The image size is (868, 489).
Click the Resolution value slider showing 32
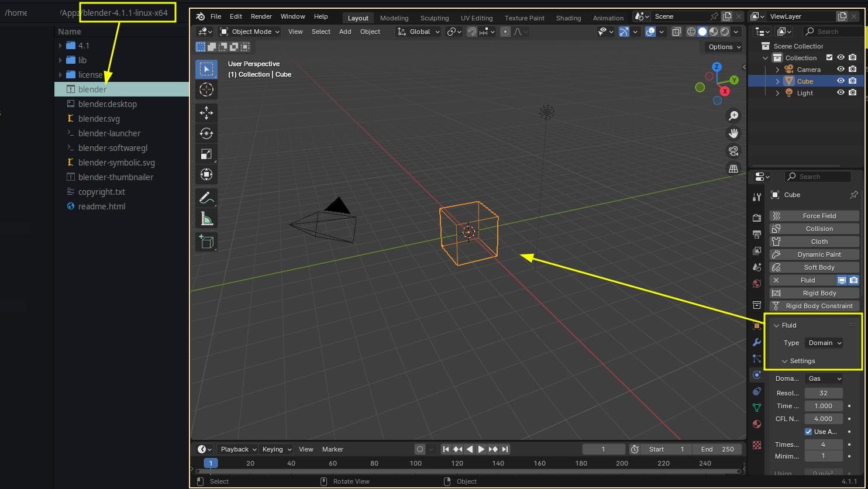tap(824, 392)
